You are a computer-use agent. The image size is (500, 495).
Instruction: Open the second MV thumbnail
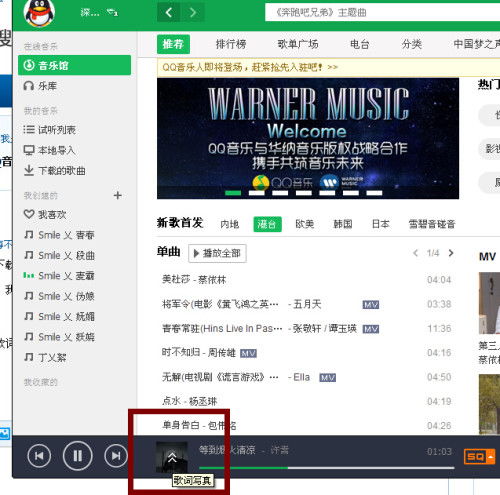[489, 404]
